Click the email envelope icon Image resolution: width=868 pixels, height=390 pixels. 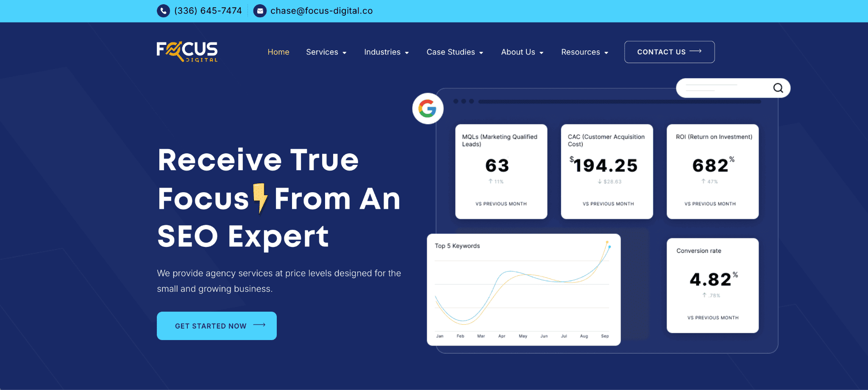260,11
